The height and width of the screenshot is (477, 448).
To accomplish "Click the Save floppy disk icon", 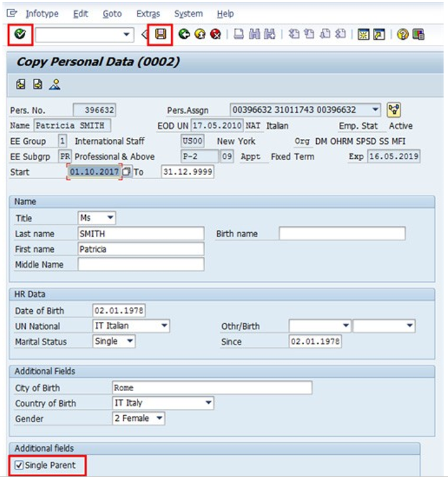I will click(160, 34).
